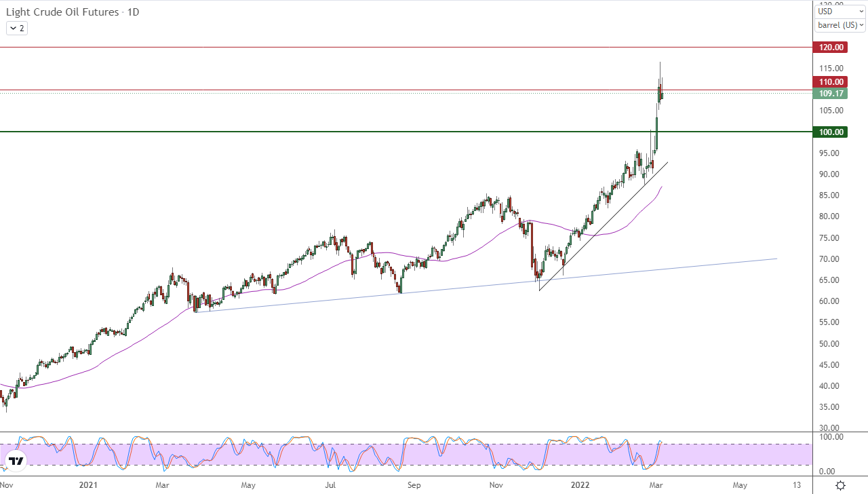Select the 120.00 price level label
868x494 pixels.
click(830, 47)
